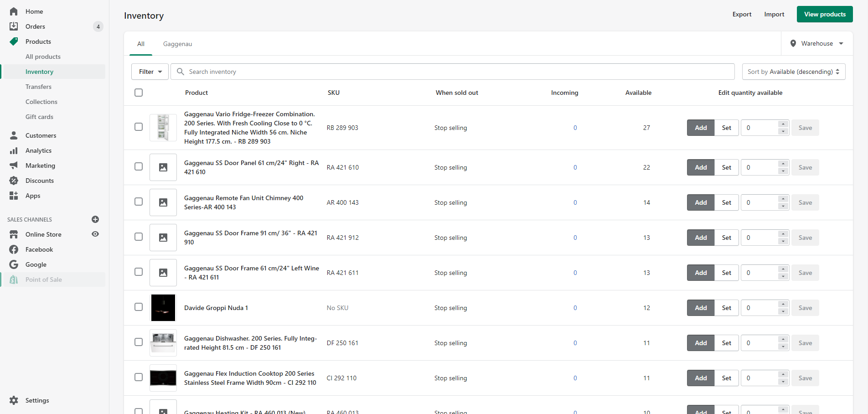Switch to the Gaggenau tab
This screenshot has width=868, height=414.
(x=177, y=44)
